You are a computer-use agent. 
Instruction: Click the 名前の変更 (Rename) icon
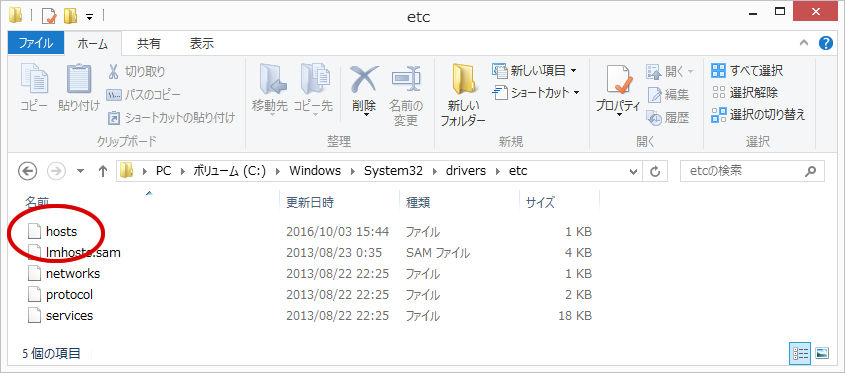[x=406, y=79]
